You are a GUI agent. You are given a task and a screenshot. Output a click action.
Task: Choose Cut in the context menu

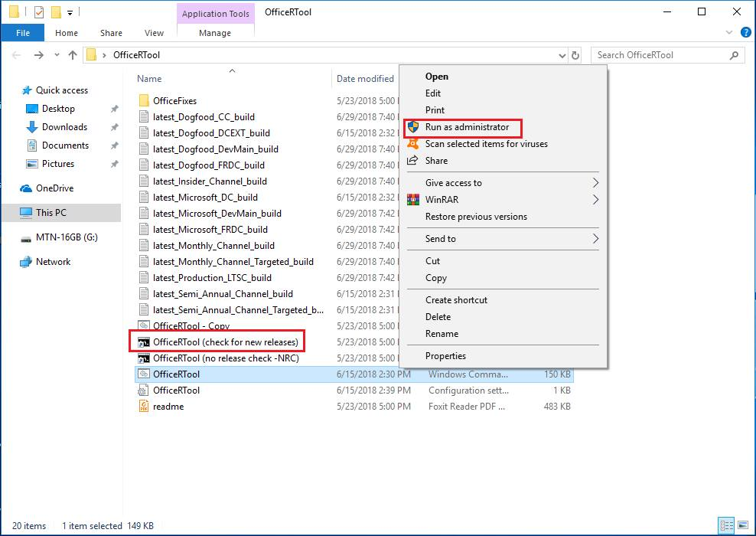432,261
